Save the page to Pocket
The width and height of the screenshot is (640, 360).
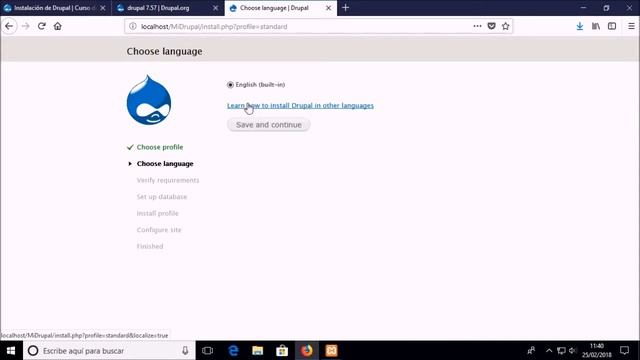[x=491, y=26]
